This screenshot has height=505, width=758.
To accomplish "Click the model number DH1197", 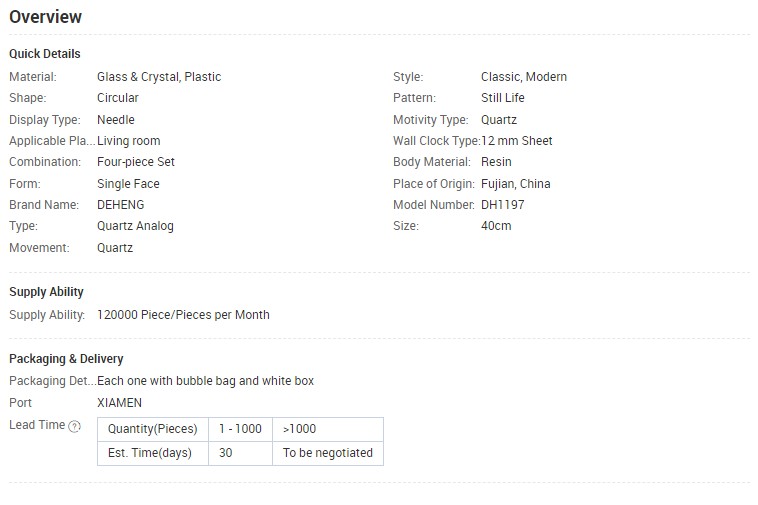I will point(502,205).
